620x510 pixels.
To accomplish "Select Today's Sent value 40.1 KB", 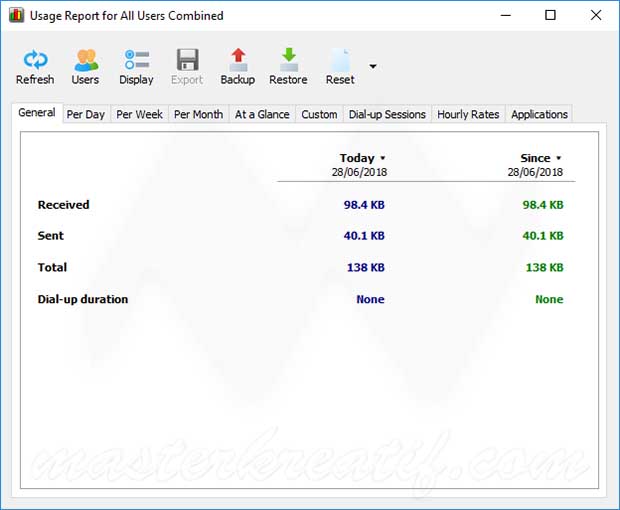I will click(364, 236).
